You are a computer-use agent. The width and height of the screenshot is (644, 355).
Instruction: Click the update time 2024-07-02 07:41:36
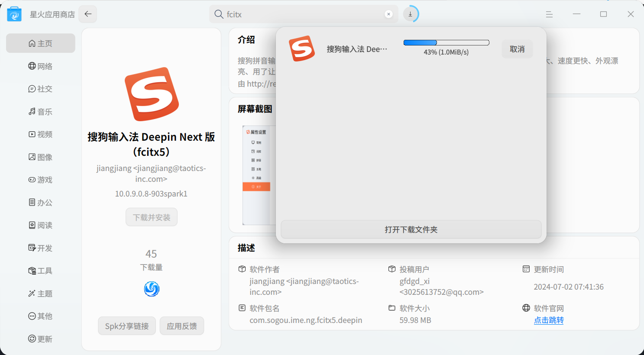569,287
